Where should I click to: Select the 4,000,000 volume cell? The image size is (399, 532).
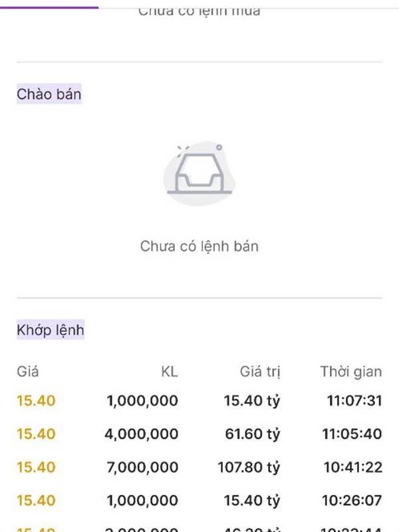(141, 434)
